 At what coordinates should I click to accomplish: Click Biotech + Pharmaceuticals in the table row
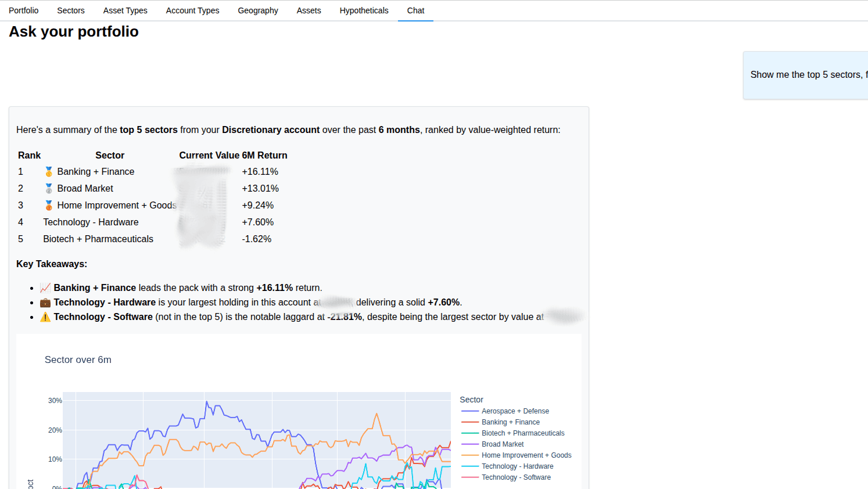click(98, 239)
